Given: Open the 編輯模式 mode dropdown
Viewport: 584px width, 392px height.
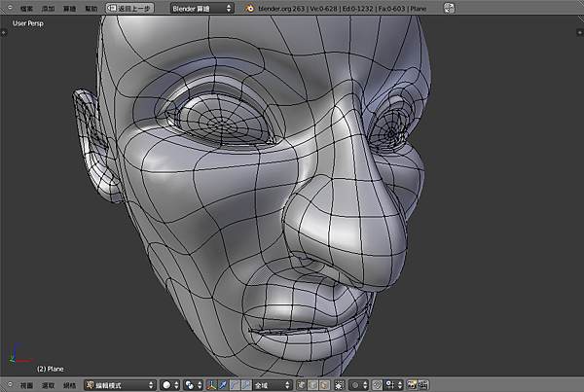Looking at the screenshot, I should coord(120,385).
